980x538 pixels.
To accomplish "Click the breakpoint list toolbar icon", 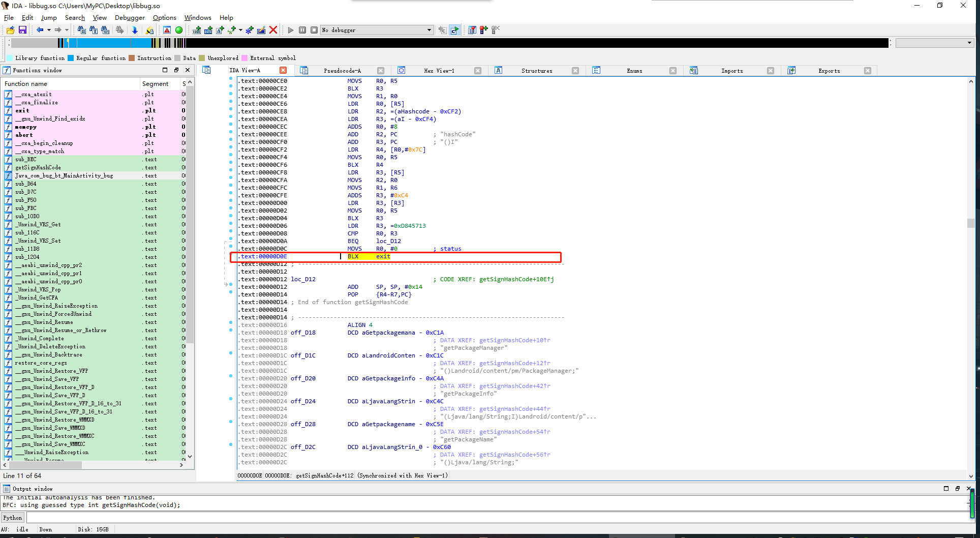I will click(472, 30).
